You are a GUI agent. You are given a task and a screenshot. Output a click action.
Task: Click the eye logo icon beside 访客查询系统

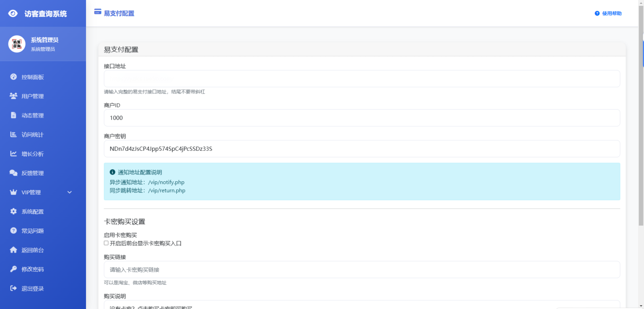tap(13, 13)
